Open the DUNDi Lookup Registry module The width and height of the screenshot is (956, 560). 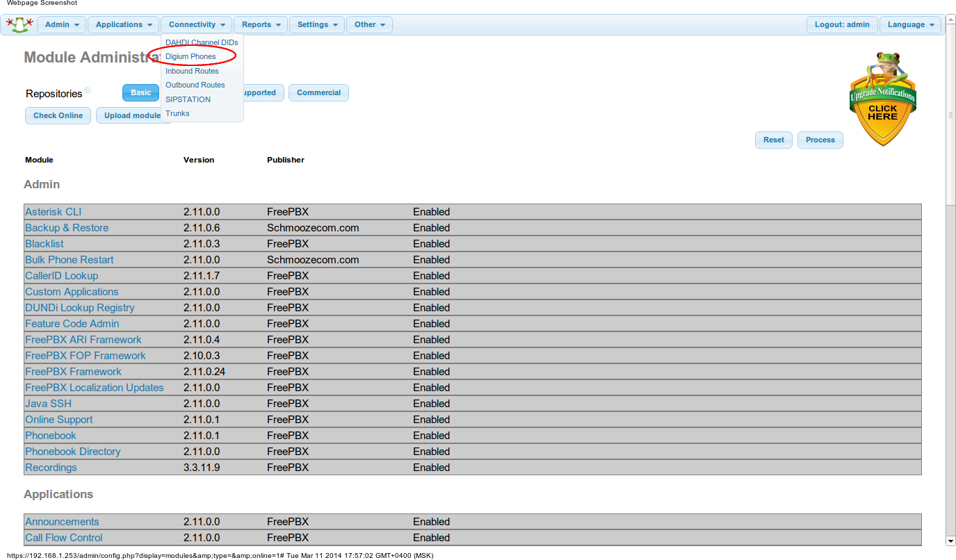point(80,308)
